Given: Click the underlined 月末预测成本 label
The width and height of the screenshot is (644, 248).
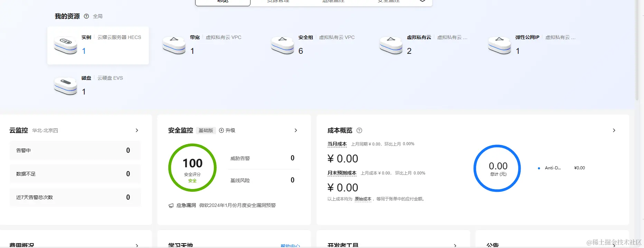Looking at the screenshot, I should tap(342, 173).
